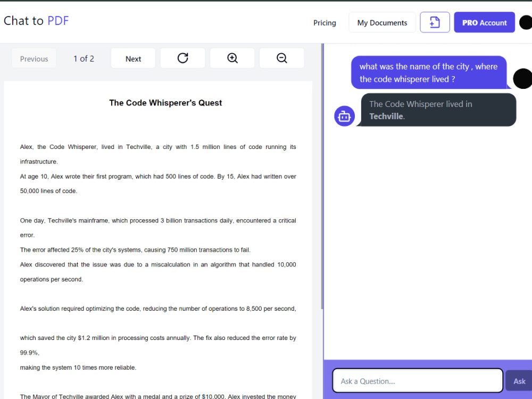Screen dimensions: 532x399
Task: Open the user profile avatar in header
Action: coord(526,22)
